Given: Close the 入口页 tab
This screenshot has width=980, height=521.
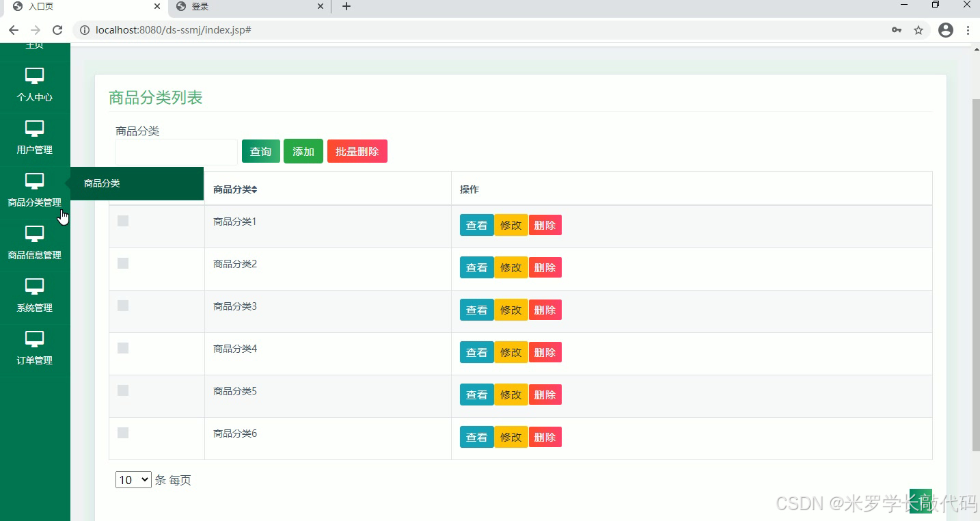Looking at the screenshot, I should 157,6.
